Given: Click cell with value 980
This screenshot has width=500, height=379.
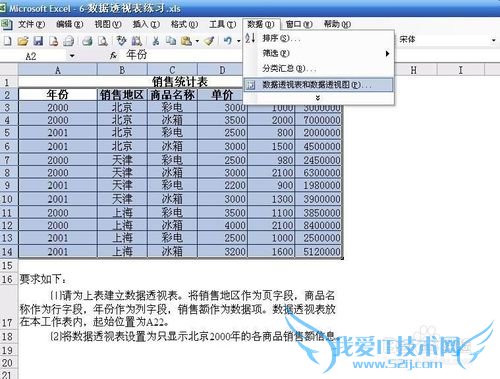Looking at the screenshot, I should (271, 160).
